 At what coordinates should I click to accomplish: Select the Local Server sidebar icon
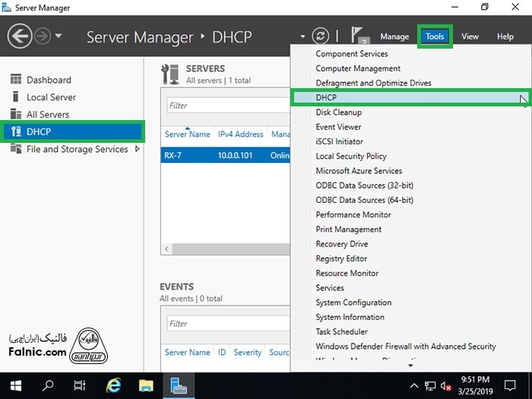point(16,97)
